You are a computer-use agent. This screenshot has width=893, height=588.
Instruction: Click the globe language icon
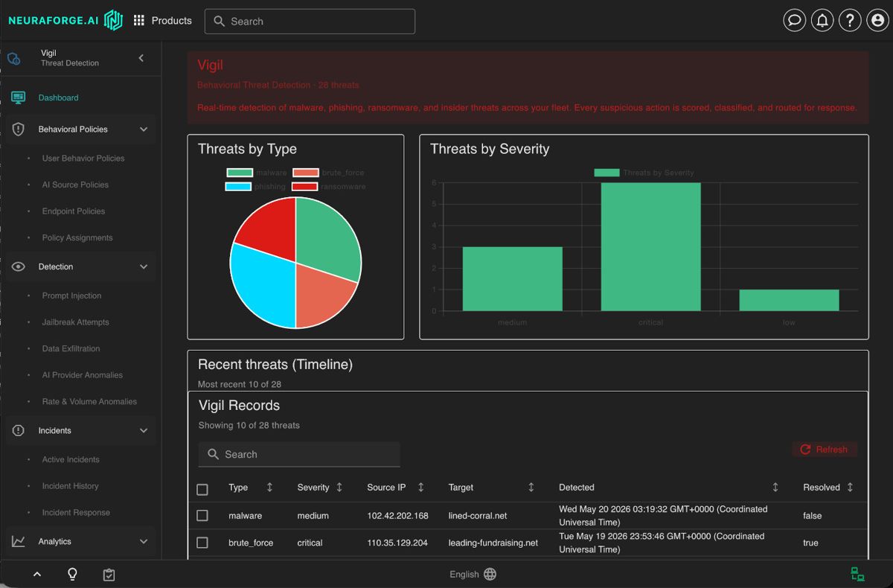pos(490,575)
